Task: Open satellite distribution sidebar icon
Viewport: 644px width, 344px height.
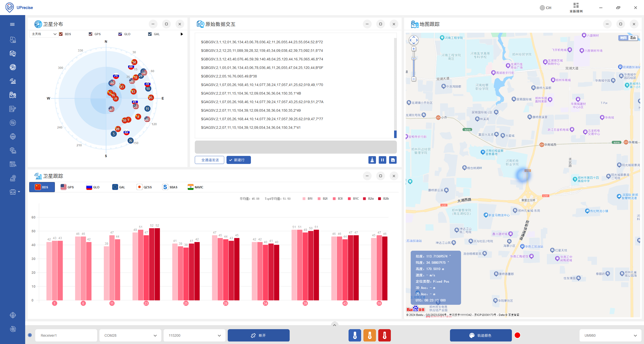Action: pyautogui.click(x=13, y=67)
